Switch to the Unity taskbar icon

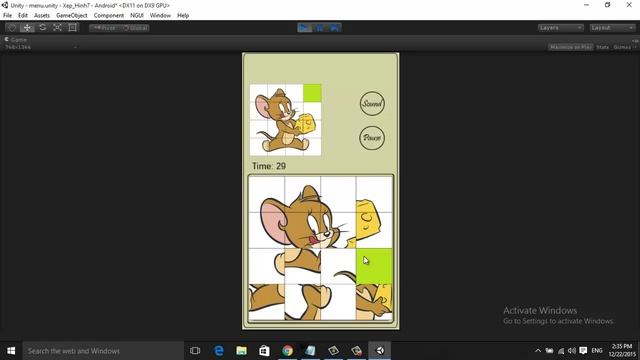pos(380,351)
